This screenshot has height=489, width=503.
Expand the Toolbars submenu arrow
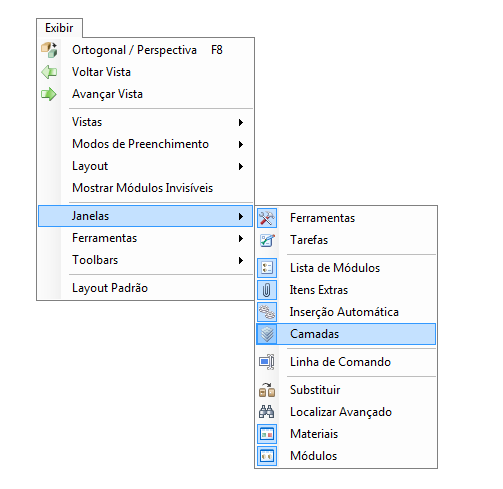pos(241,260)
